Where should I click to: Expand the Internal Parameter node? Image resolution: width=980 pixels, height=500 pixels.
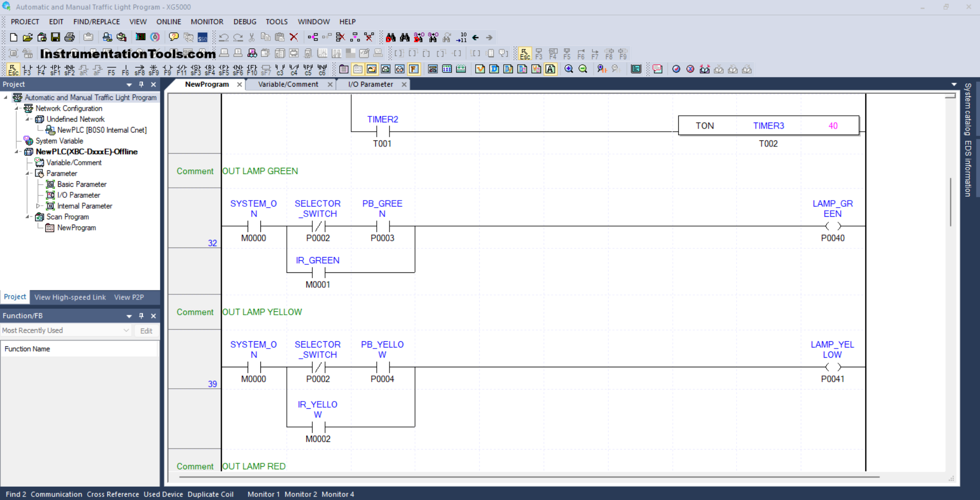(38, 206)
